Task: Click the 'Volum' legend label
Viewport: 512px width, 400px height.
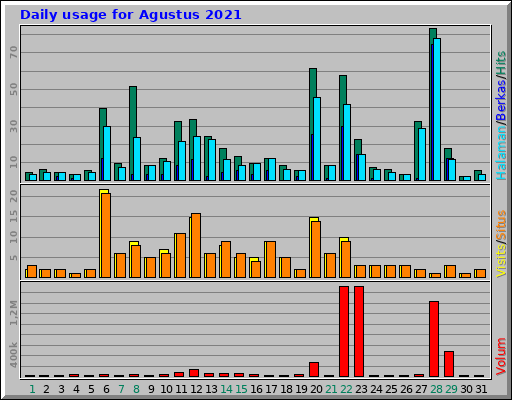Action: click(x=501, y=356)
